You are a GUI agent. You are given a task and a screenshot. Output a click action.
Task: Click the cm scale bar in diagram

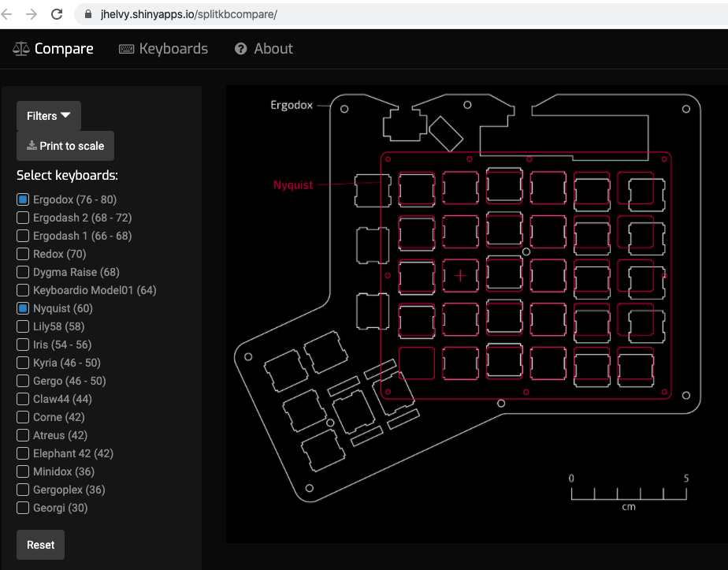coord(629,493)
